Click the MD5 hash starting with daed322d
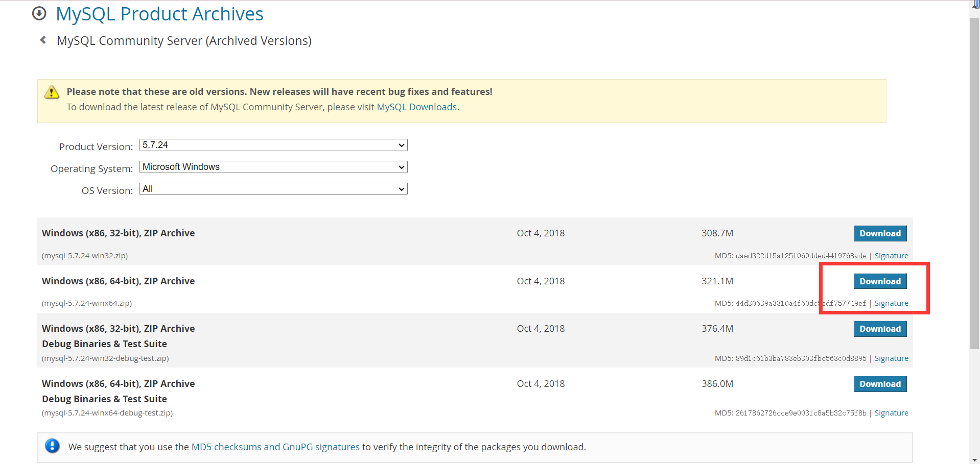Viewport: 980px width, 464px height. (801, 256)
